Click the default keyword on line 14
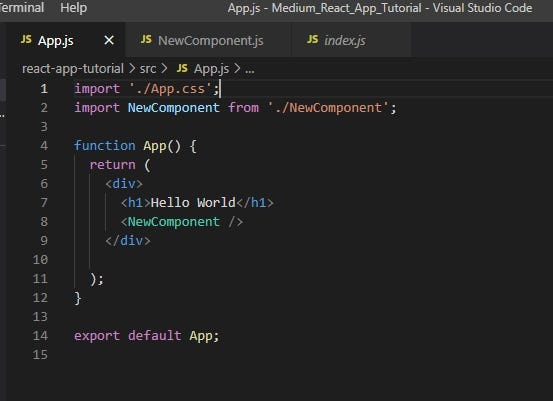The width and height of the screenshot is (553, 401). click(154, 335)
